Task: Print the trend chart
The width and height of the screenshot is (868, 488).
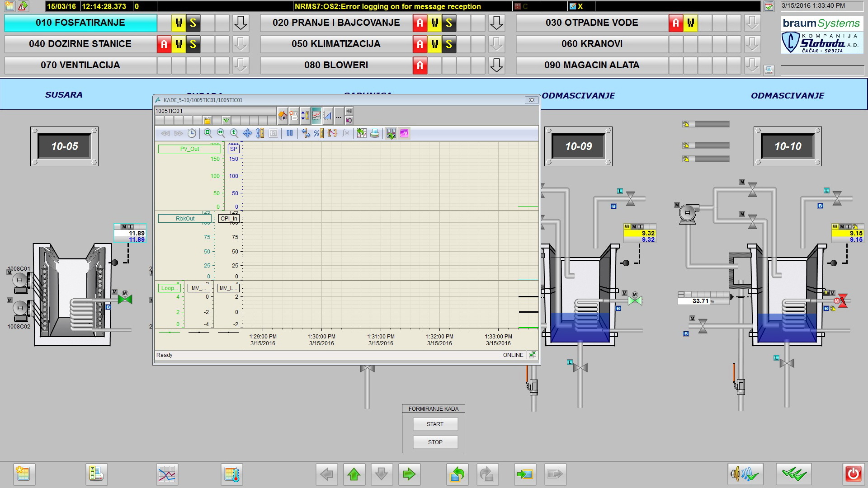Action: [375, 133]
